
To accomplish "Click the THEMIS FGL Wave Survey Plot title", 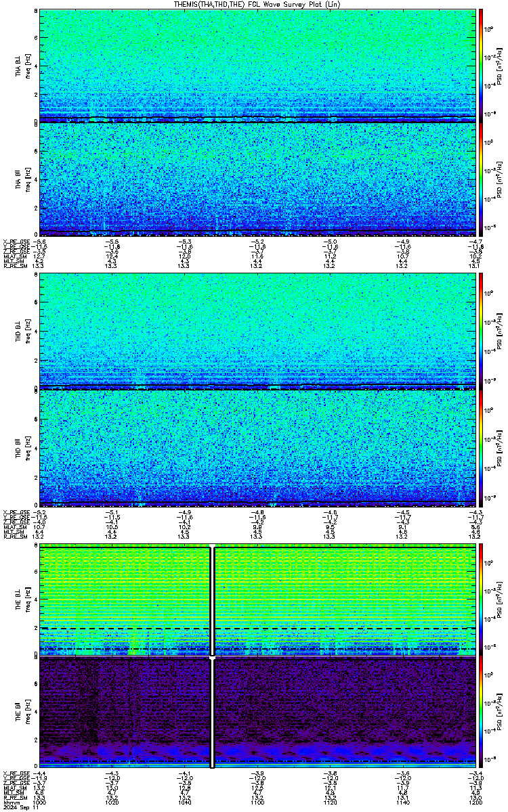I will click(x=257, y=4).
